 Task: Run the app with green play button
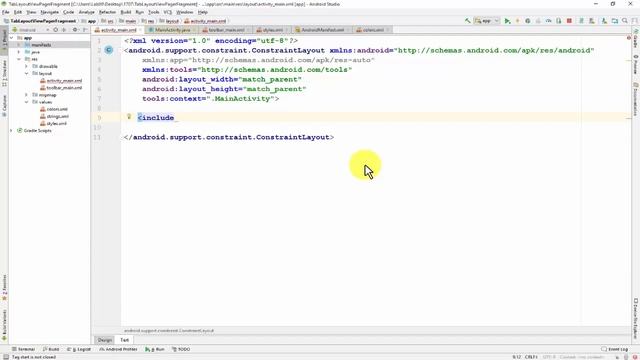click(507, 21)
